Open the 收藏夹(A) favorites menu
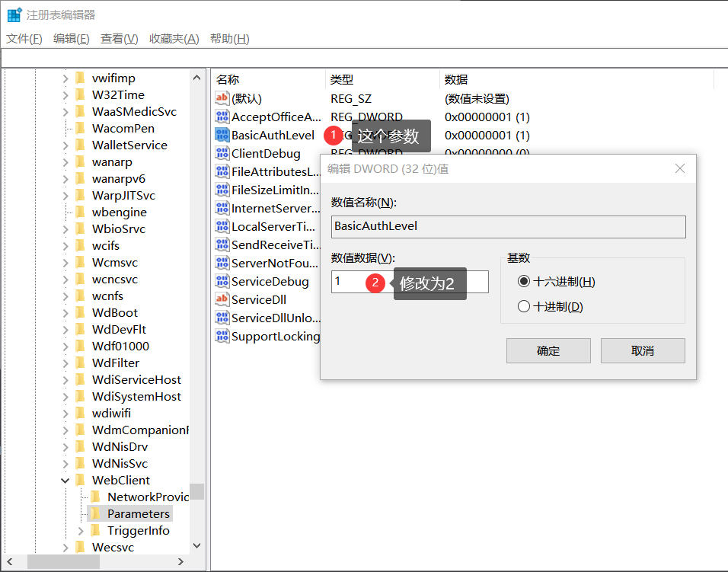The image size is (728, 572). [x=174, y=39]
